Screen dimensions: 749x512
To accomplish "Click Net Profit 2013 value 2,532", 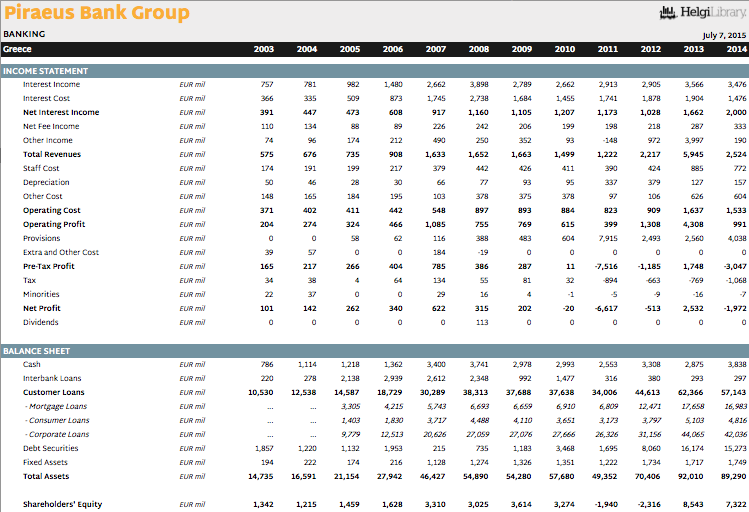I will tap(693, 309).
